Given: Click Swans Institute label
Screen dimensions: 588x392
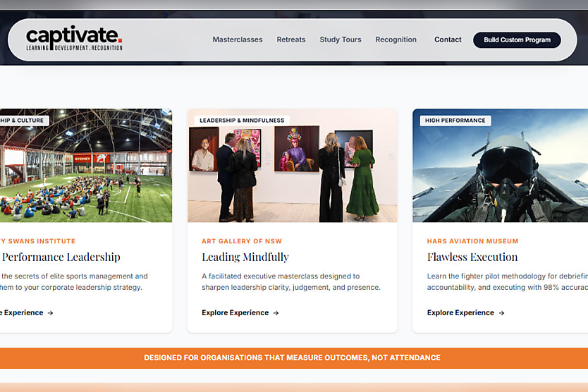Looking at the screenshot, I should coord(38,241).
